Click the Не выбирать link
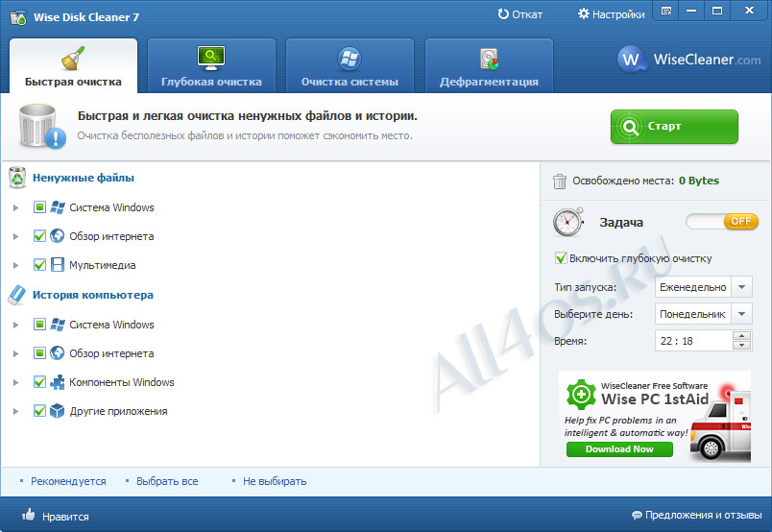The height and width of the screenshot is (532, 772). 275,481
